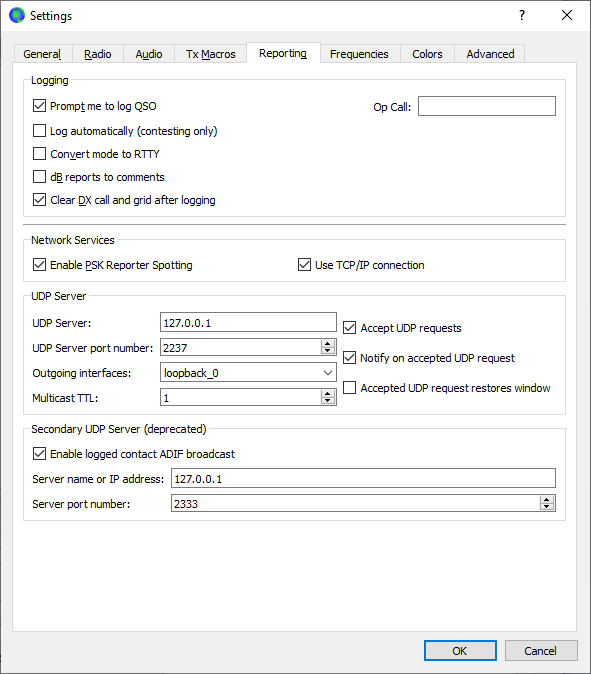This screenshot has height=674, width=591.
Task: Open the Outgoing interfaces dropdown
Action: pyautogui.click(x=248, y=373)
